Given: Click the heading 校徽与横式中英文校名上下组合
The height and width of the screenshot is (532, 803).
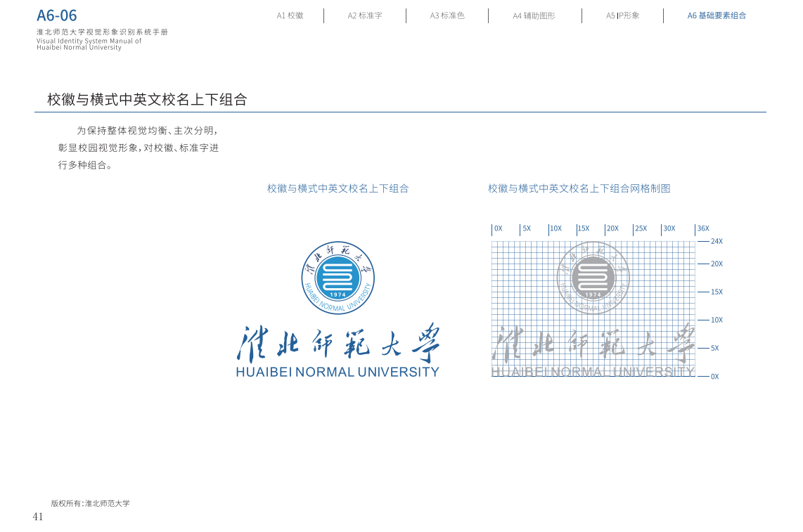Looking at the screenshot, I should [x=147, y=99].
